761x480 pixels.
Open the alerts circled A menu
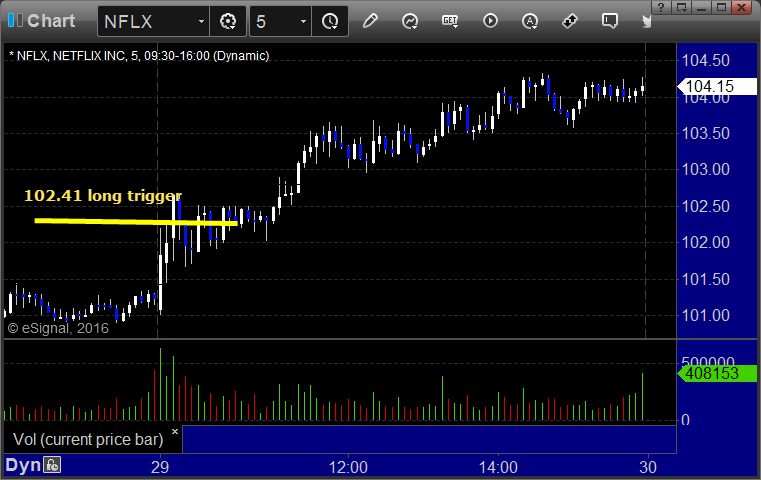530,21
